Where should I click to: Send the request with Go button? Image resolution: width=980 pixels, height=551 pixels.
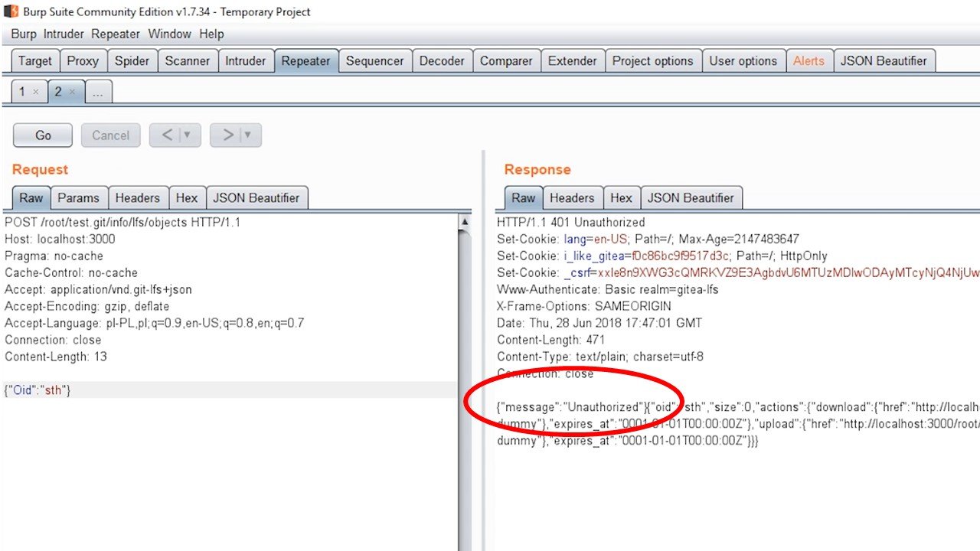43,135
